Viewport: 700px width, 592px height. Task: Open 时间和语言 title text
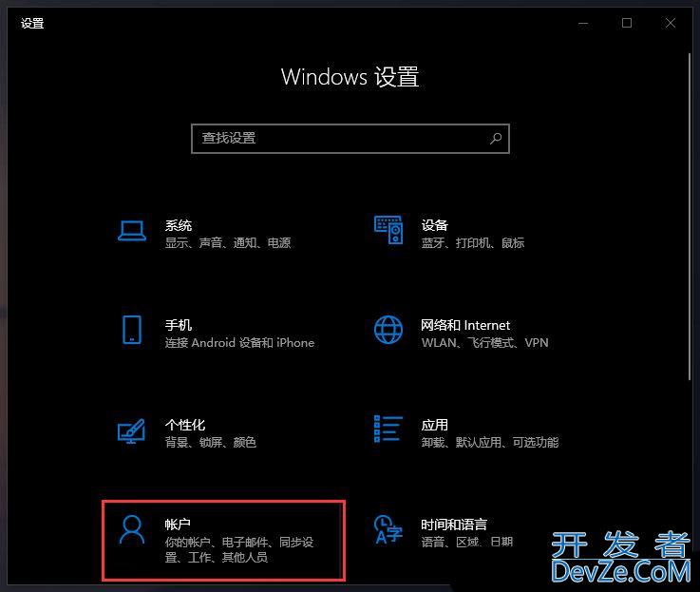click(454, 525)
